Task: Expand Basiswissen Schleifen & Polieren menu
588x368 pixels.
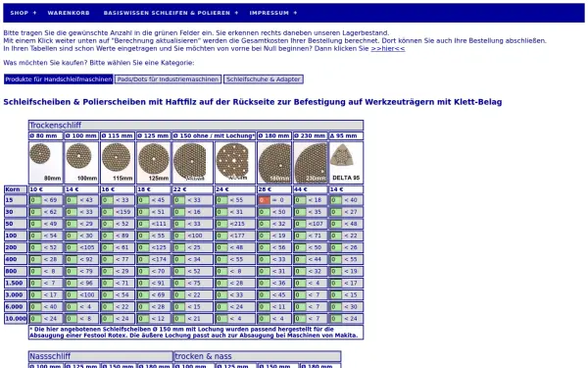Action: coord(171,13)
